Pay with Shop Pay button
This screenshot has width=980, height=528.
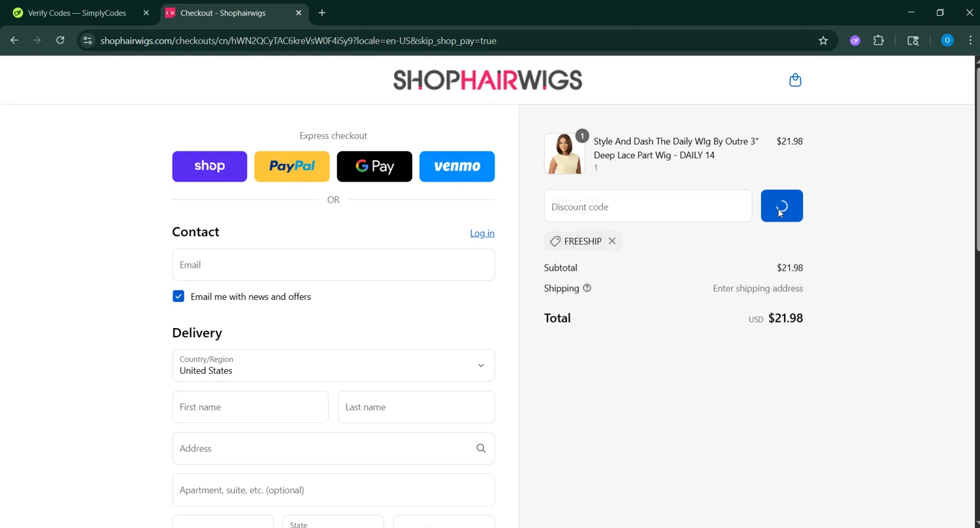pyautogui.click(x=210, y=166)
